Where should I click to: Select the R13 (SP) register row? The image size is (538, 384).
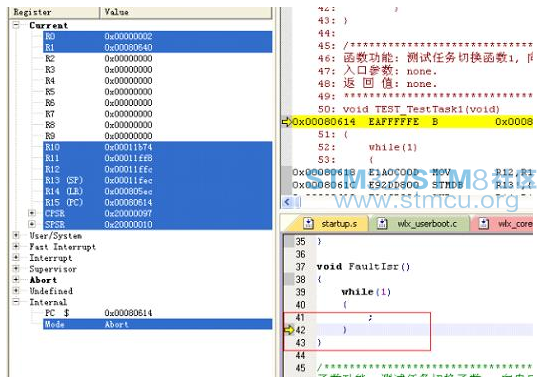click(x=157, y=180)
